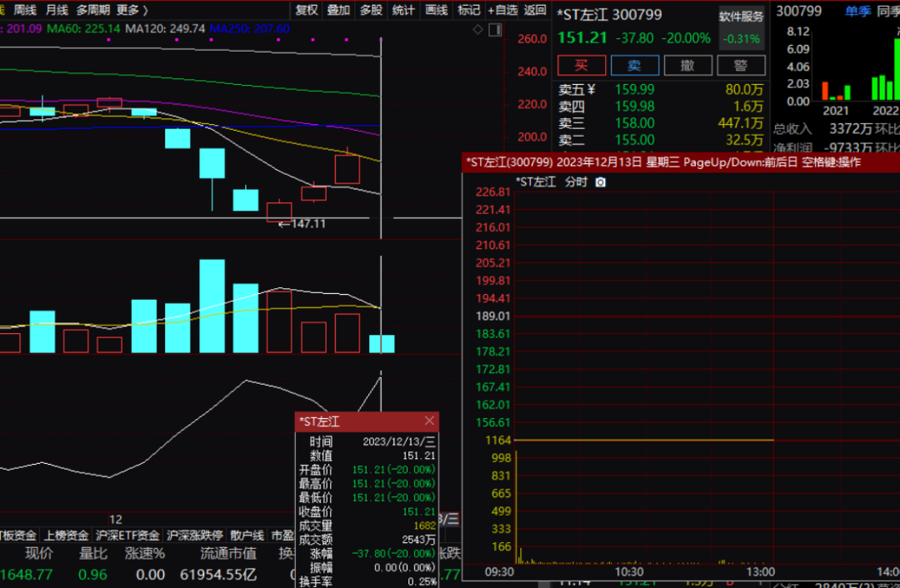
Task: Click the MA120: 249.74 indicator label
Action: [x=165, y=28]
